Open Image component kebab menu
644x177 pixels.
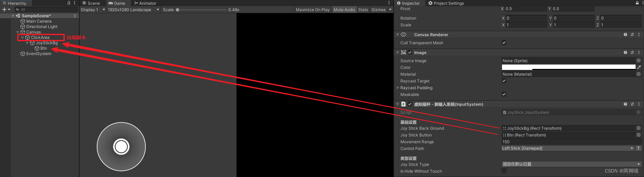pos(639,52)
